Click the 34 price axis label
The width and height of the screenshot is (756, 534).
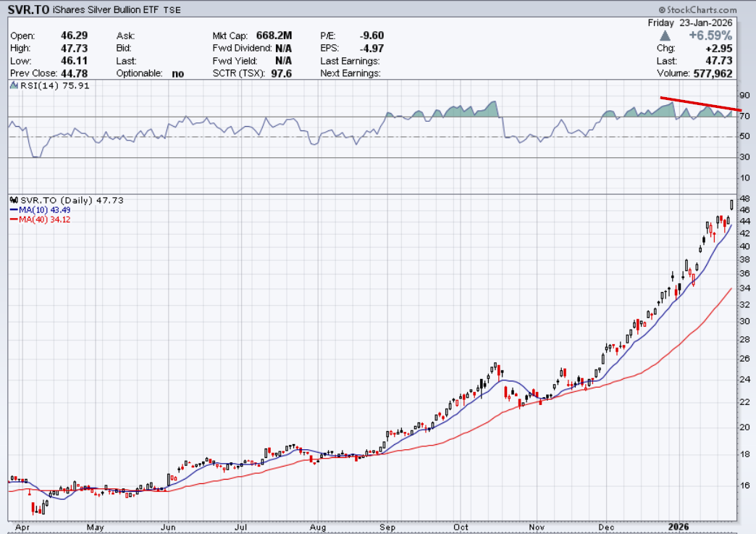744,288
